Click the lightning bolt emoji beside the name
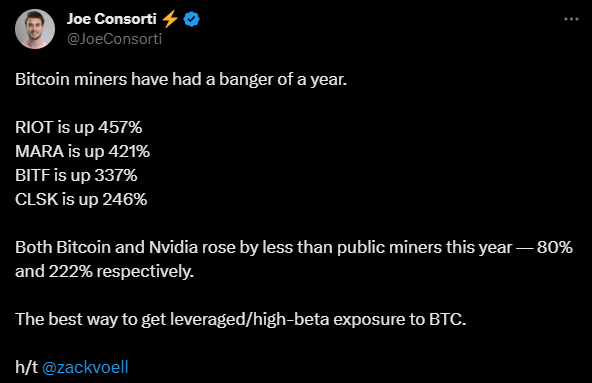 pyautogui.click(x=170, y=19)
